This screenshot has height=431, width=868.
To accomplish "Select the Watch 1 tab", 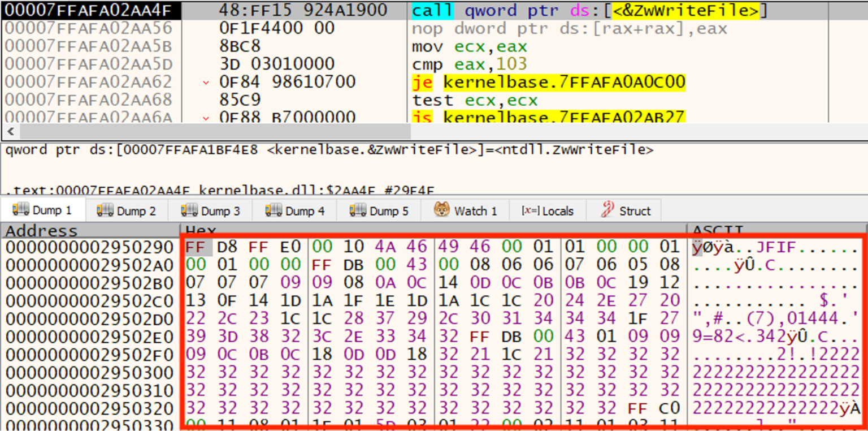I will (x=472, y=210).
